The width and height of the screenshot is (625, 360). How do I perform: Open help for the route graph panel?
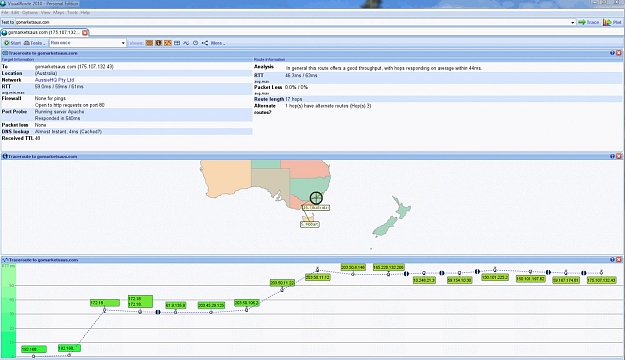[x=612, y=260]
